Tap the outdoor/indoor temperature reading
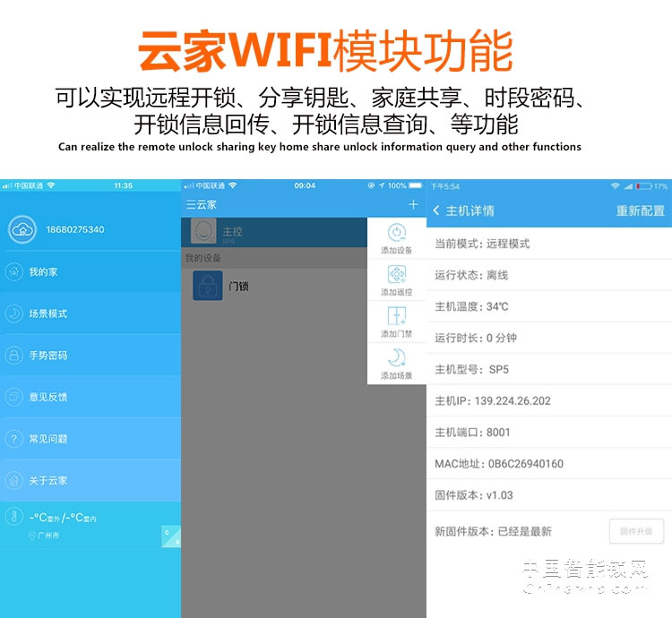 pyautogui.click(x=63, y=518)
